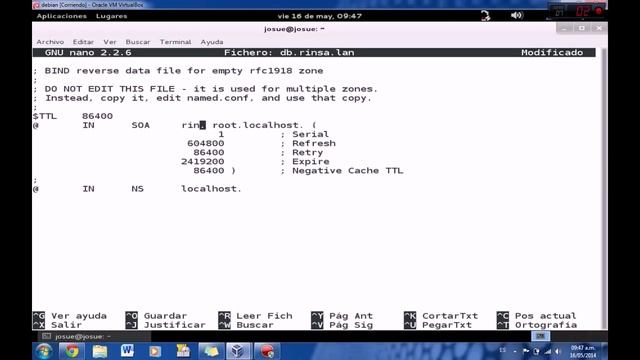
Task: Open the Terminal menu
Action: point(176,42)
